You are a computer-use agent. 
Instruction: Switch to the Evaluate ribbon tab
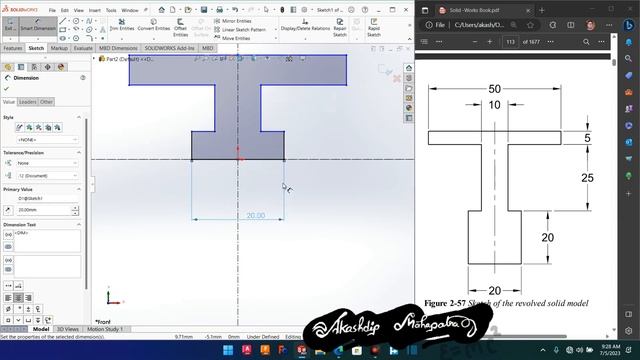(x=83, y=48)
